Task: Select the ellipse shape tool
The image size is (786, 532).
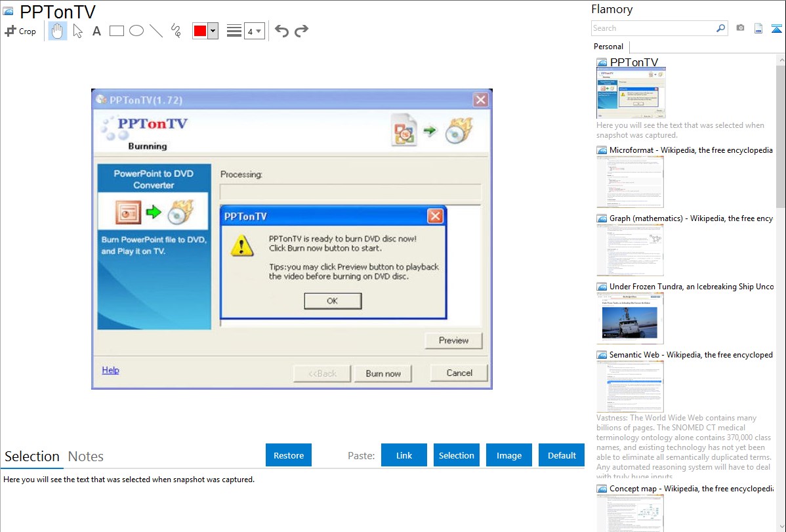Action: pos(136,31)
